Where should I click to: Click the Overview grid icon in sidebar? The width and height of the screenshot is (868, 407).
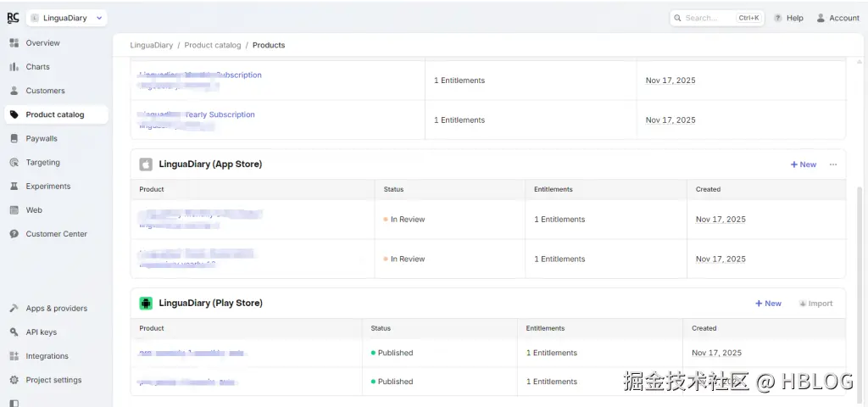tap(14, 43)
